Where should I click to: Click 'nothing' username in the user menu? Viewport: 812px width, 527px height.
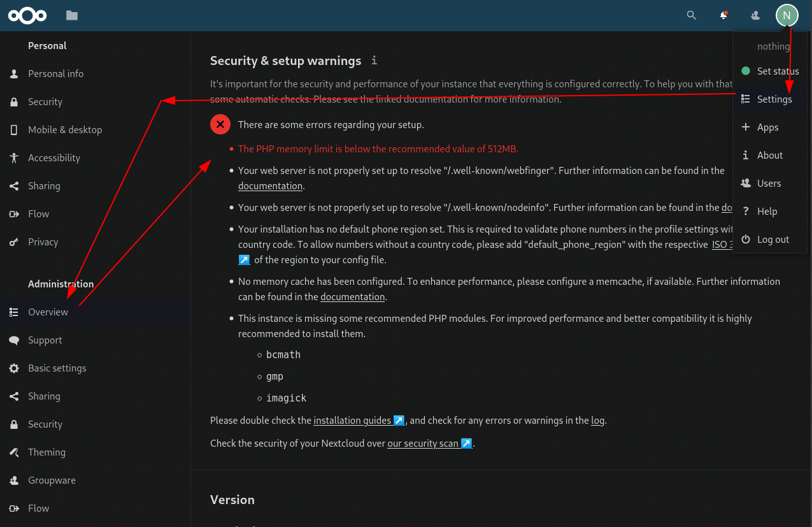tap(773, 46)
